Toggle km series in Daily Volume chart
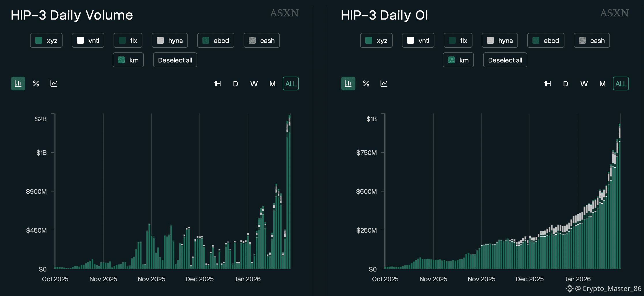The image size is (644, 296). pyautogui.click(x=128, y=60)
